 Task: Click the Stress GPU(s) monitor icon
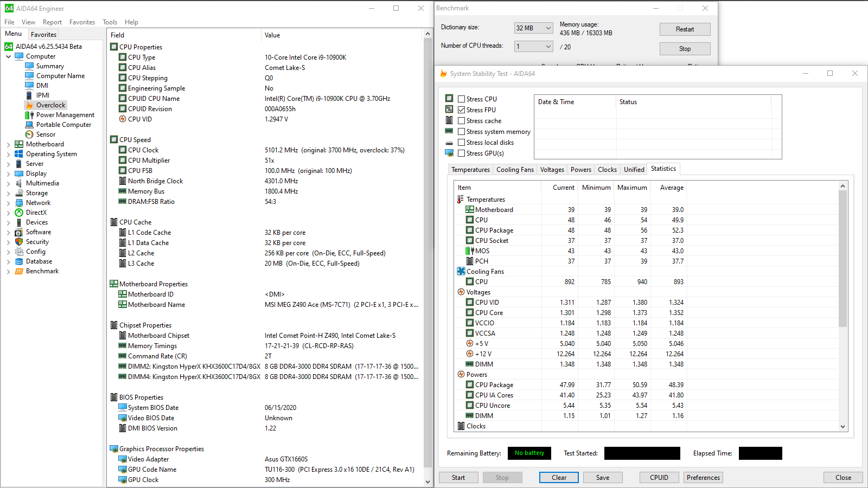pyautogui.click(x=449, y=153)
